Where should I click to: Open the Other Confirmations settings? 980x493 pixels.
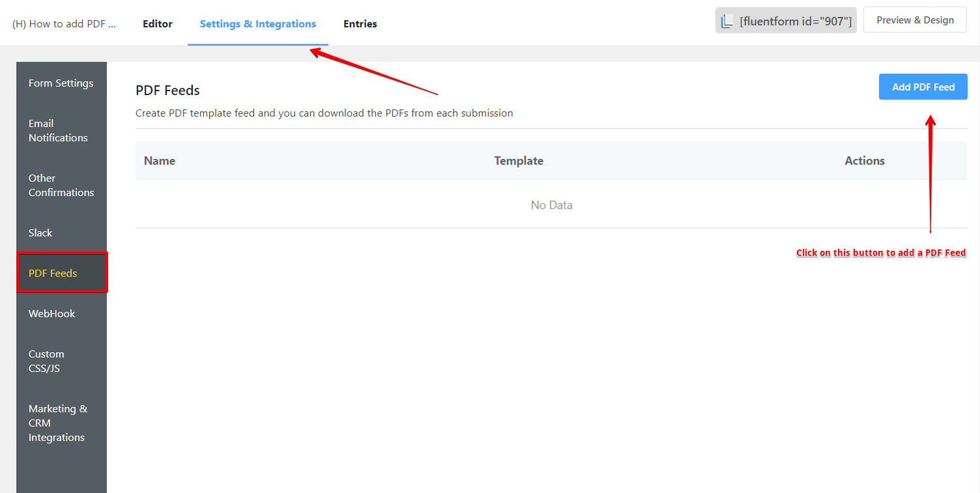point(61,185)
